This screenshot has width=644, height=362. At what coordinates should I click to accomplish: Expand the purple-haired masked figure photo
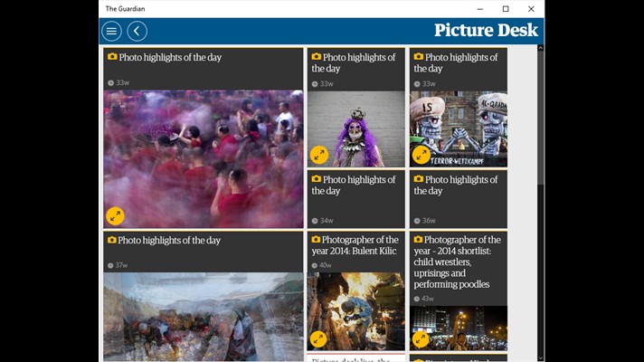pyautogui.click(x=319, y=155)
